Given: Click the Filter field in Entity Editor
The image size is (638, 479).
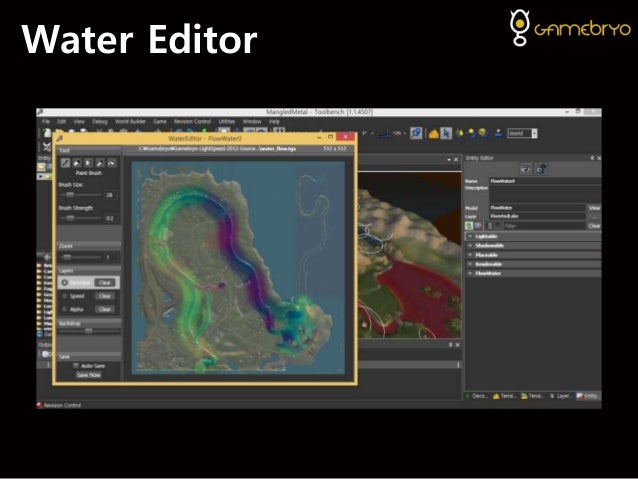Looking at the screenshot, I should point(544,225).
